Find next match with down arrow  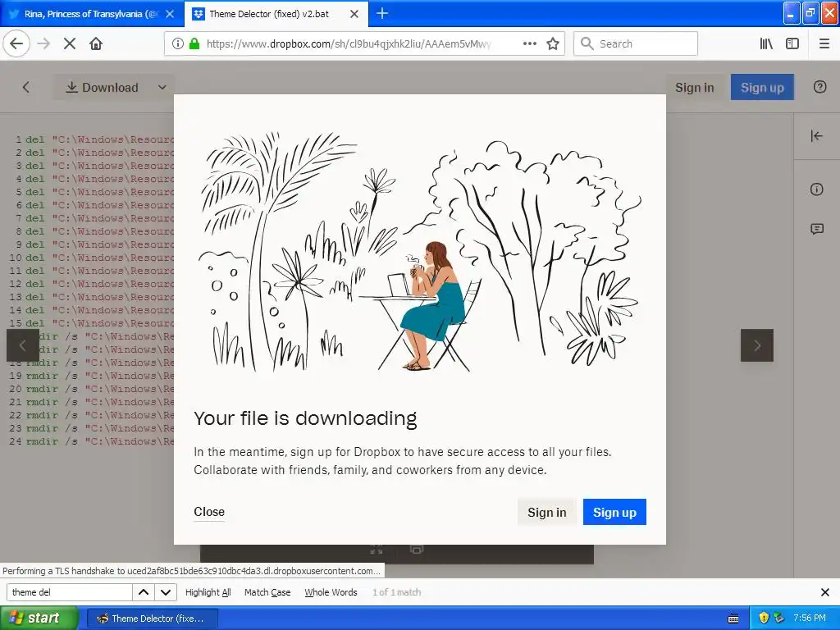166,592
